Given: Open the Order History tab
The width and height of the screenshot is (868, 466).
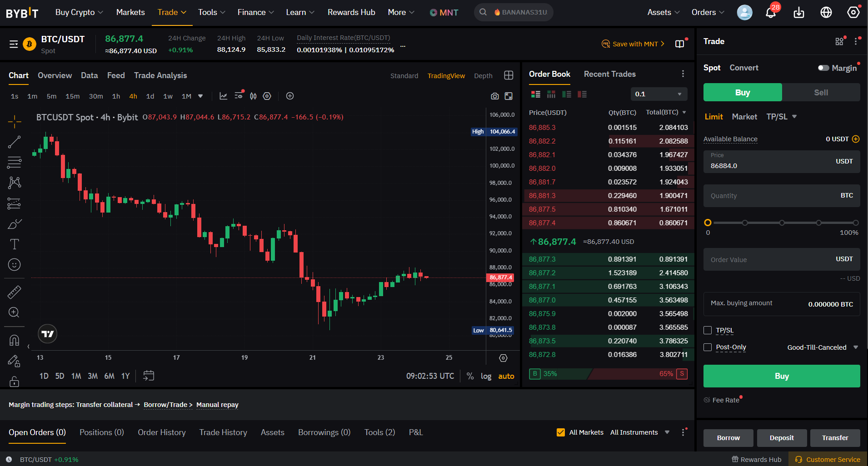Looking at the screenshot, I should coord(162,432).
